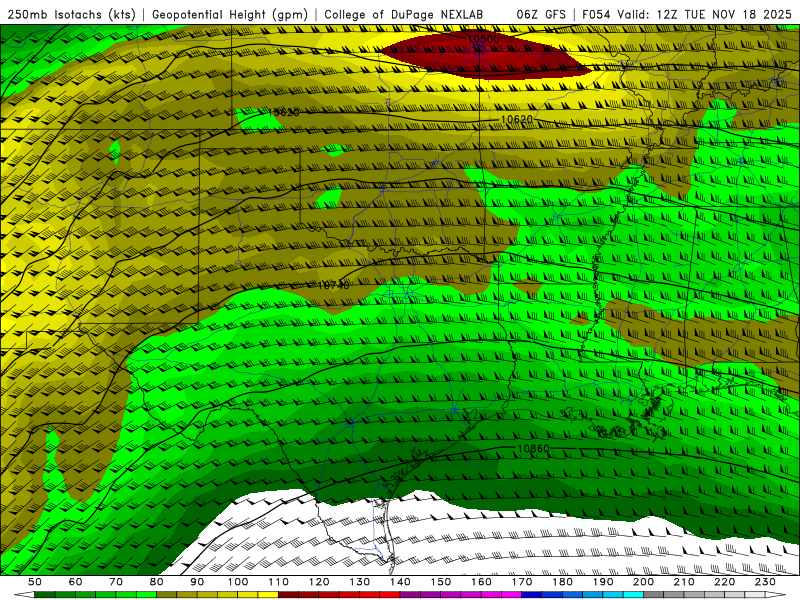Click the 100 value on the color scale
The height and width of the screenshot is (600, 800).
click(238, 582)
